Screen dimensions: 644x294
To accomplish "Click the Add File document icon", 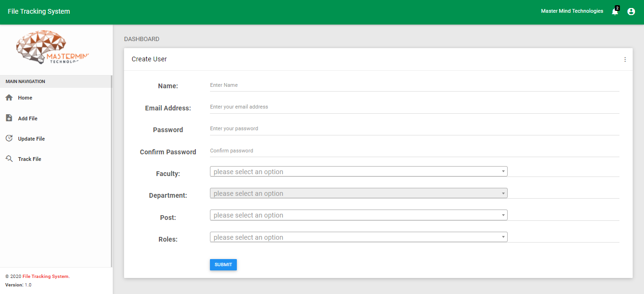I will [9, 118].
